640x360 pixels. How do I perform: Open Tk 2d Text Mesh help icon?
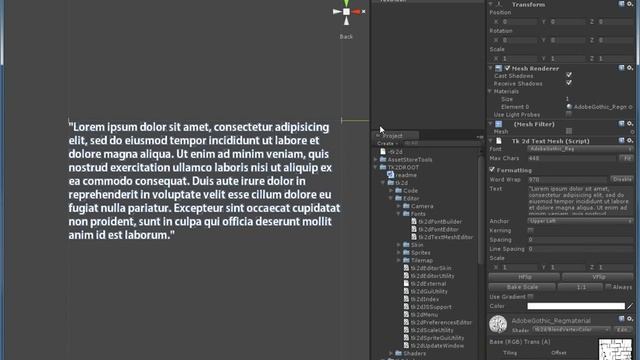pos(621,140)
